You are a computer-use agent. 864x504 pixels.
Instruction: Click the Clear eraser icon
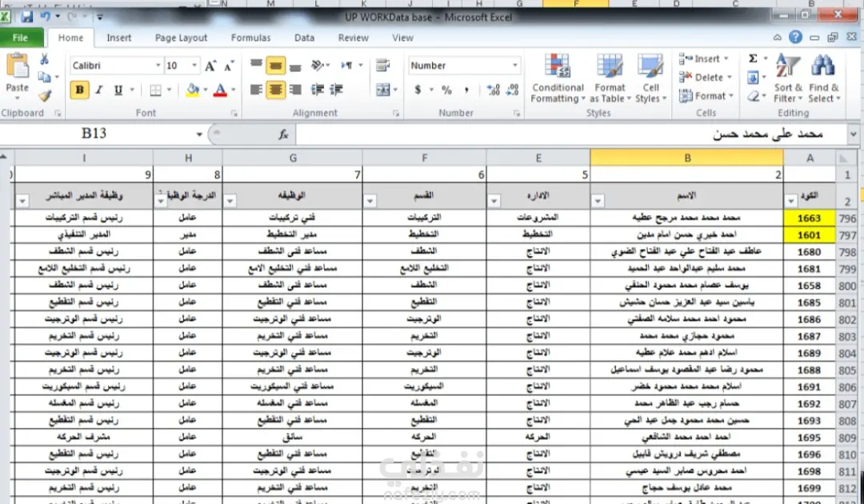[x=754, y=96]
